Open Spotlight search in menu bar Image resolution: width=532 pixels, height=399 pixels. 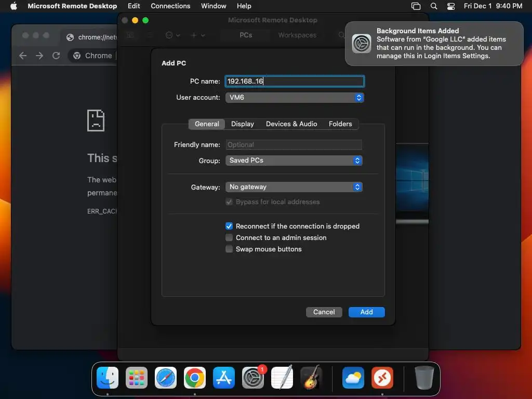pyautogui.click(x=434, y=6)
